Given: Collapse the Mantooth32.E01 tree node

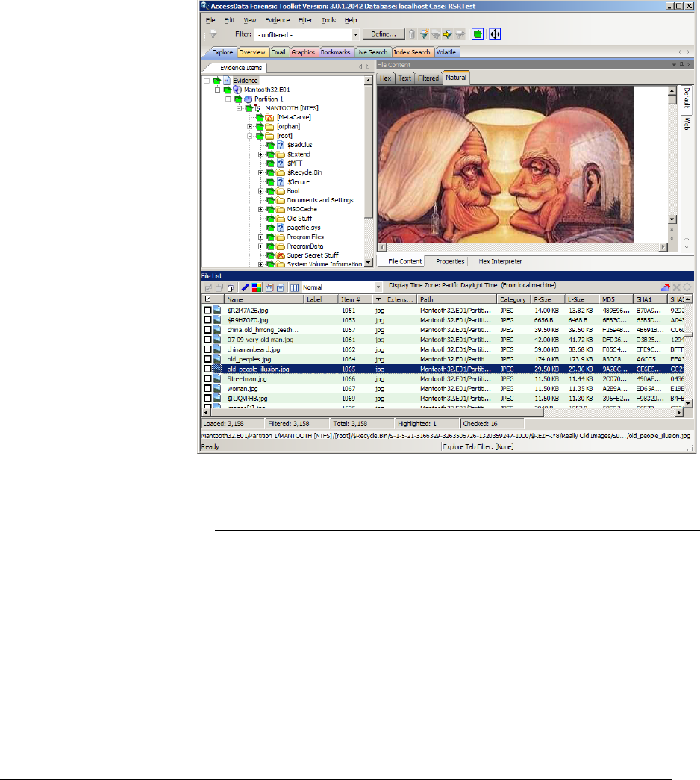Looking at the screenshot, I should click(217, 90).
